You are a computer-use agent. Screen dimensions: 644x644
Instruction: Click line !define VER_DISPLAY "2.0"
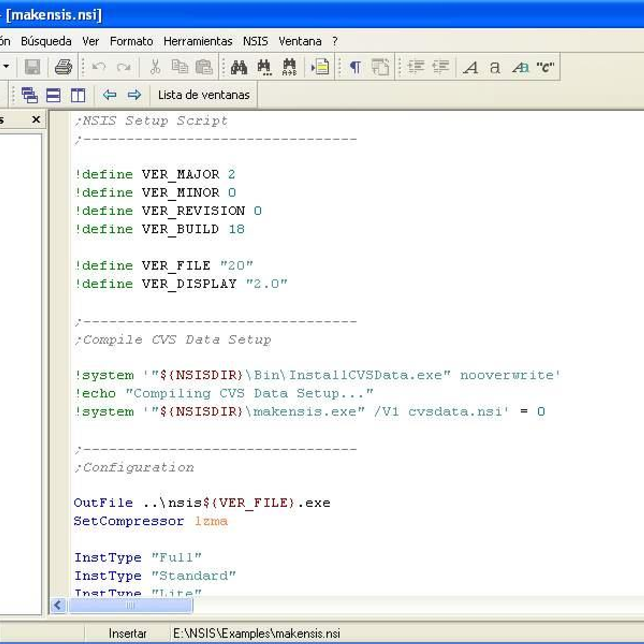(181, 284)
